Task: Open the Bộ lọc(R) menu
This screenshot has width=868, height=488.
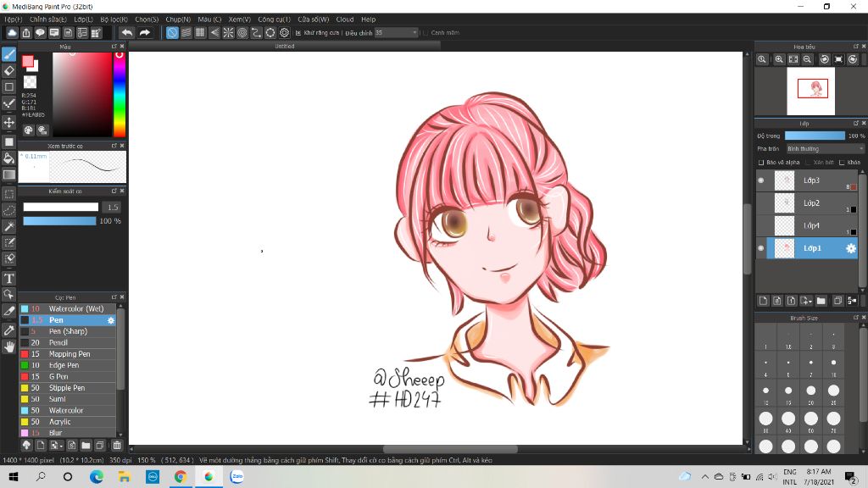Action: 114,19
